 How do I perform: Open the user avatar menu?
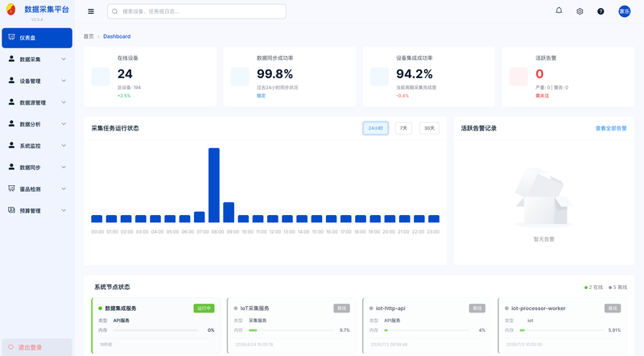click(625, 11)
